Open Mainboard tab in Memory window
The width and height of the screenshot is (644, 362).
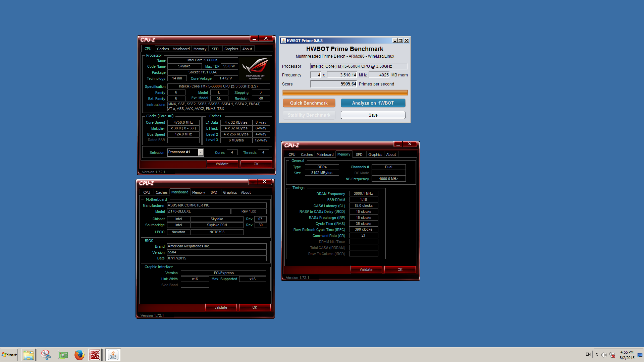click(325, 155)
